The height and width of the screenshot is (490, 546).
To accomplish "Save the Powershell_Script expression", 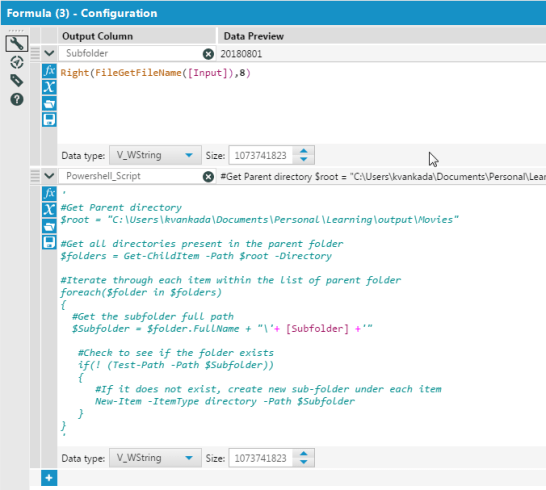I will tap(49, 242).
